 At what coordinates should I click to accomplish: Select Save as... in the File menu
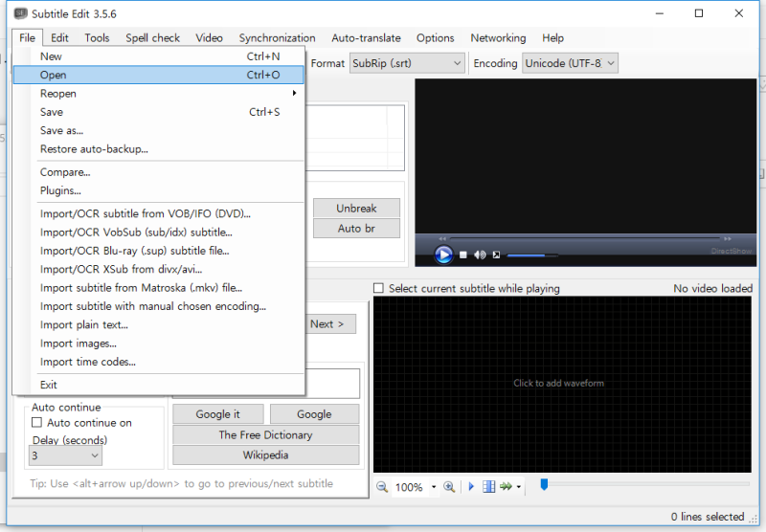point(159,131)
